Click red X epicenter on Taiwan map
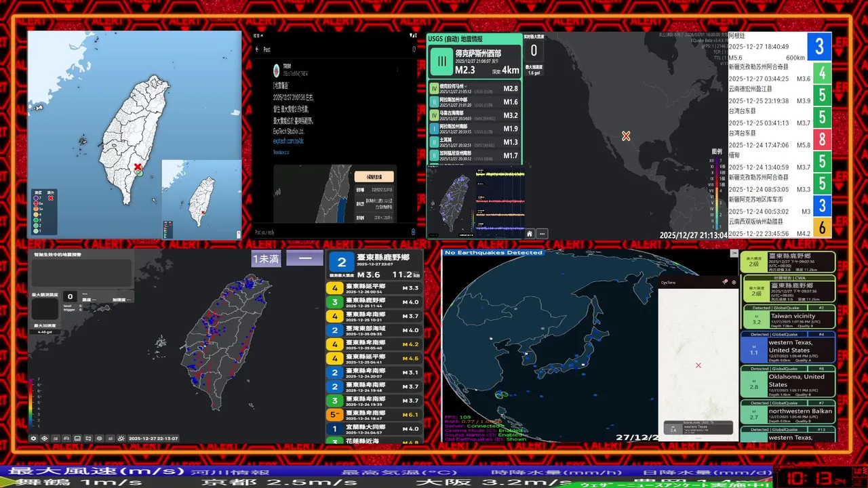 pyautogui.click(x=138, y=167)
